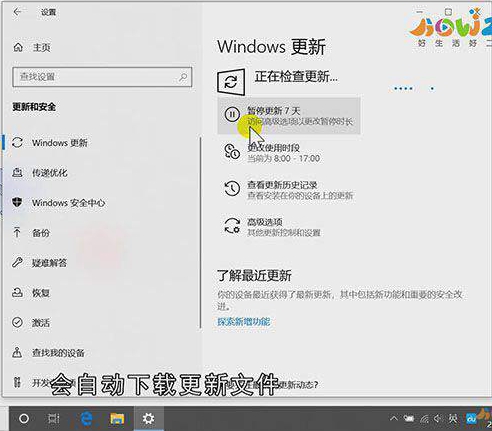Open Cortana circle on taskbar
The height and width of the screenshot is (431, 492).
pyautogui.click(x=24, y=418)
